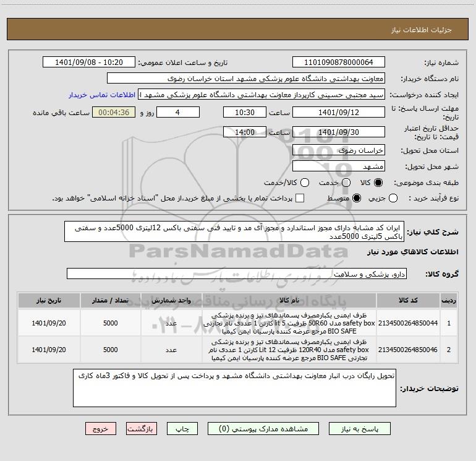Click row number 1 cell
This screenshot has height=461, width=476.
pyautogui.click(x=449, y=323)
